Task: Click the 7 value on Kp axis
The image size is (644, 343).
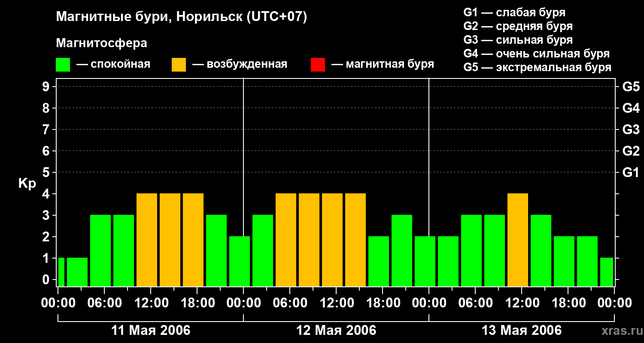Action: (47, 130)
